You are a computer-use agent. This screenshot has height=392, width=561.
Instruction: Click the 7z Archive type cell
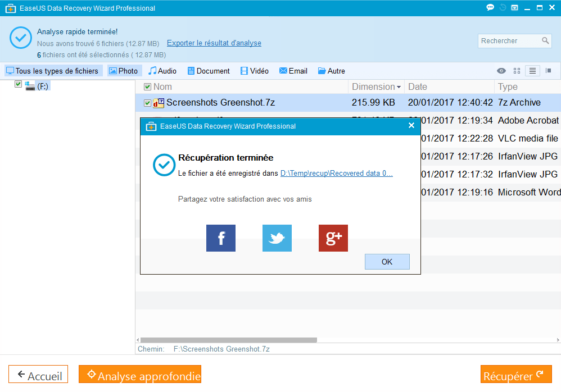click(x=519, y=103)
